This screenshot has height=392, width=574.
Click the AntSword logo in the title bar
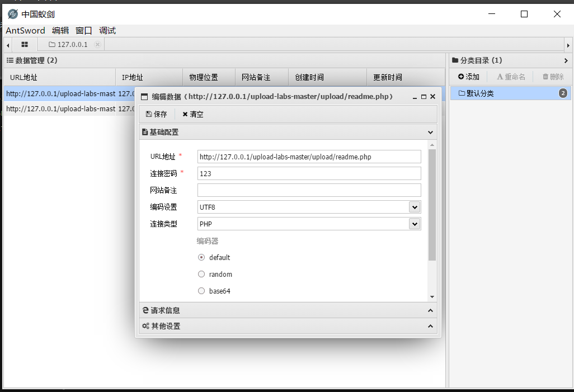coord(13,14)
